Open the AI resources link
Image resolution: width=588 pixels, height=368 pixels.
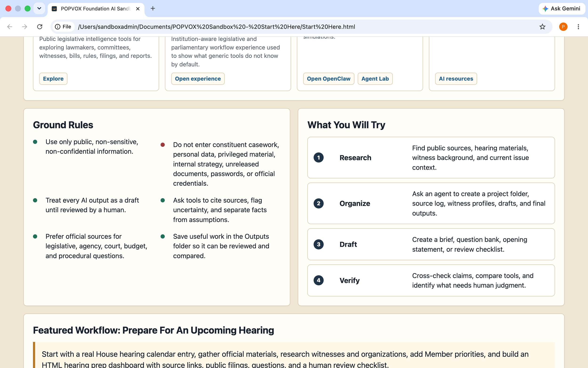click(456, 79)
